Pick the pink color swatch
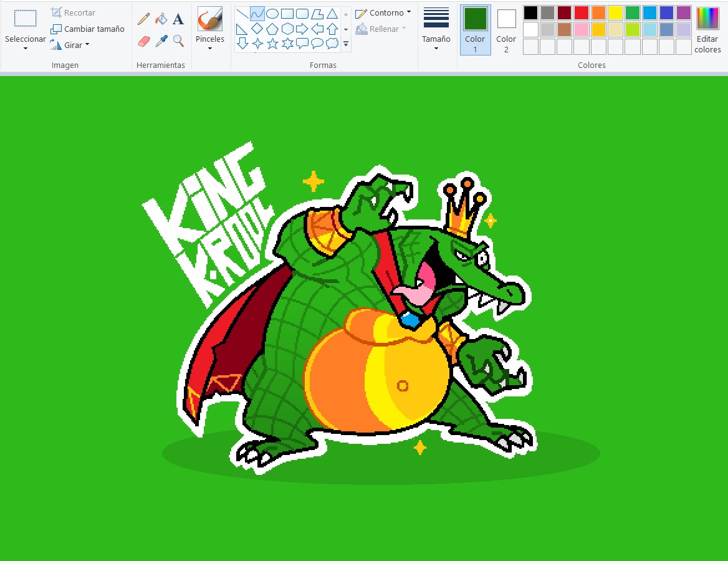 pos(582,29)
